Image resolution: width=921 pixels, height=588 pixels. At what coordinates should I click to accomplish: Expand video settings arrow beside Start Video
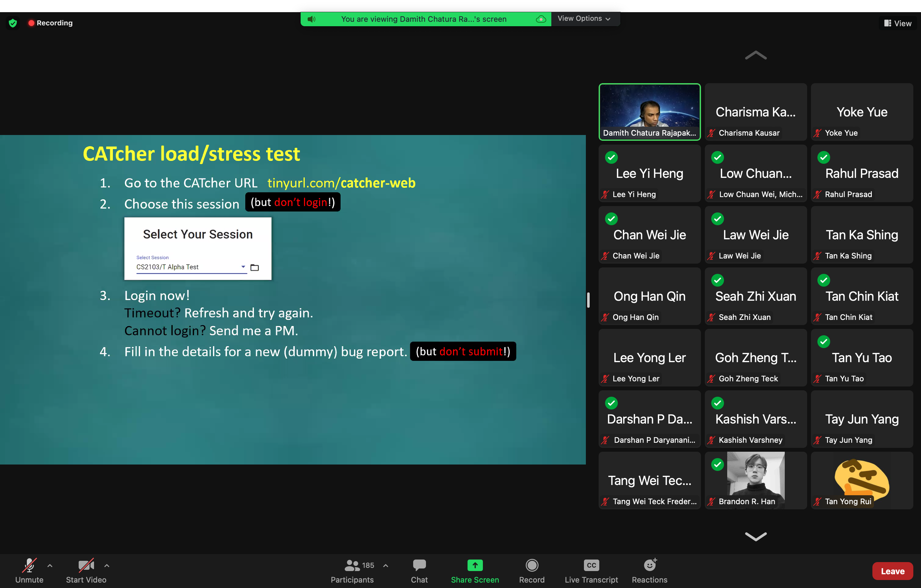point(107,565)
